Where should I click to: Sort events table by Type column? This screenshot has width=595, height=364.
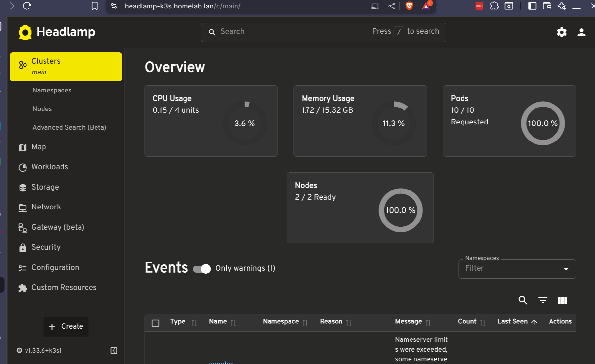[x=178, y=322]
